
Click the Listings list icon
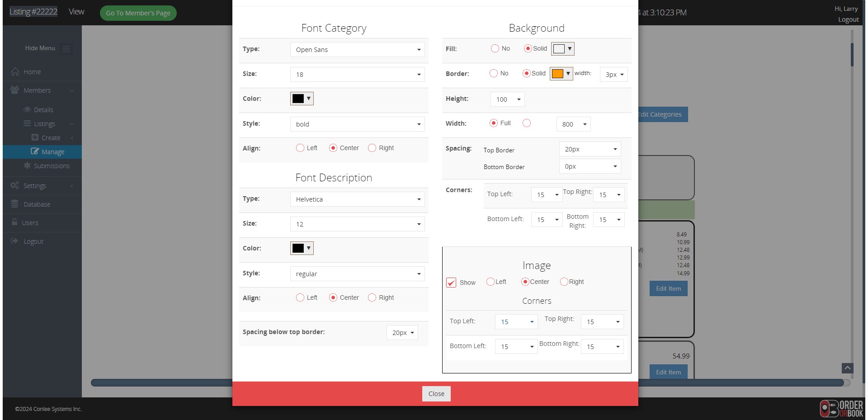click(x=27, y=123)
